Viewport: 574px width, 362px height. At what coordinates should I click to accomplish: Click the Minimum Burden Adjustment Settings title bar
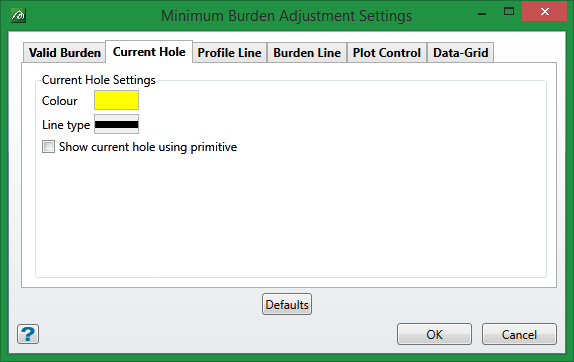[286, 16]
